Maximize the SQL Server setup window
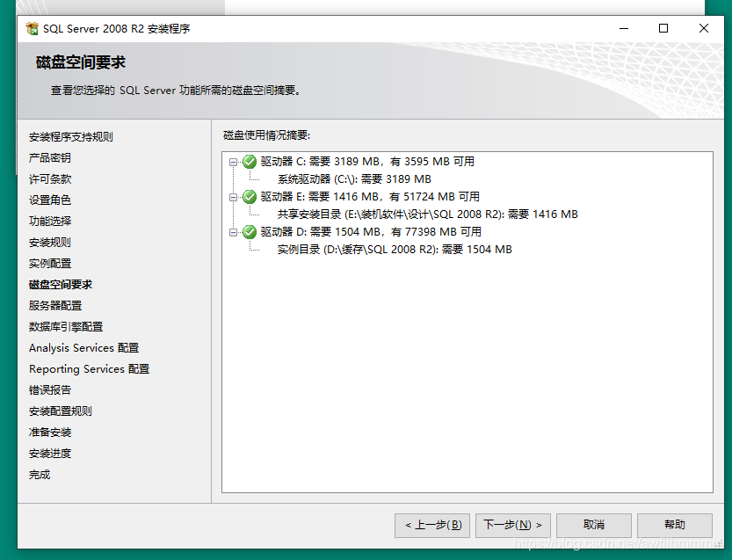Viewport: 732px width, 560px height. pyautogui.click(x=663, y=28)
